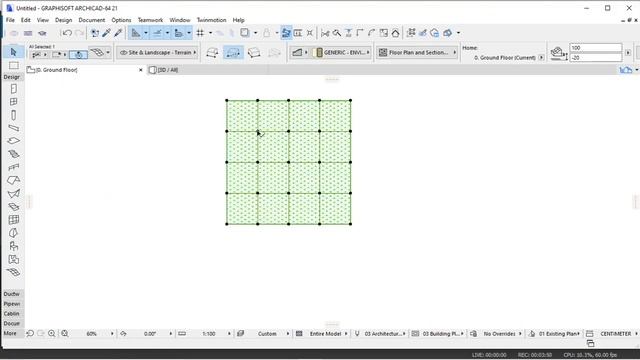The image size is (640, 360).
Task: Click offset to home field showing -20
Action: tap(596, 58)
